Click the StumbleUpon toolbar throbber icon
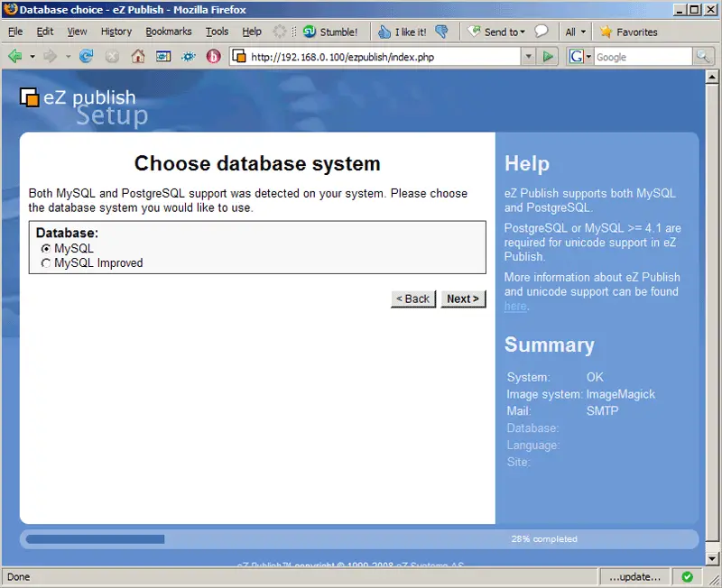Image resolution: width=722 pixels, height=588 pixels. tap(280, 32)
